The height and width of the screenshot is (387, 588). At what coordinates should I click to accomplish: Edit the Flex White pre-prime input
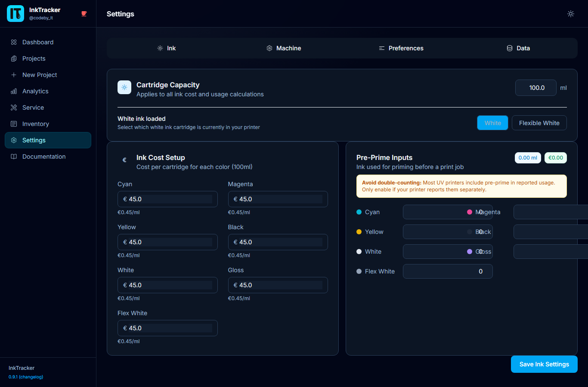[448, 271]
